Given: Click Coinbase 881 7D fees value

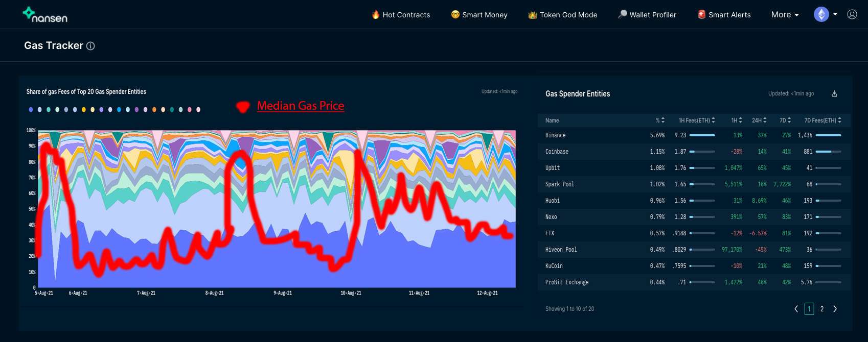Looking at the screenshot, I should [808, 152].
